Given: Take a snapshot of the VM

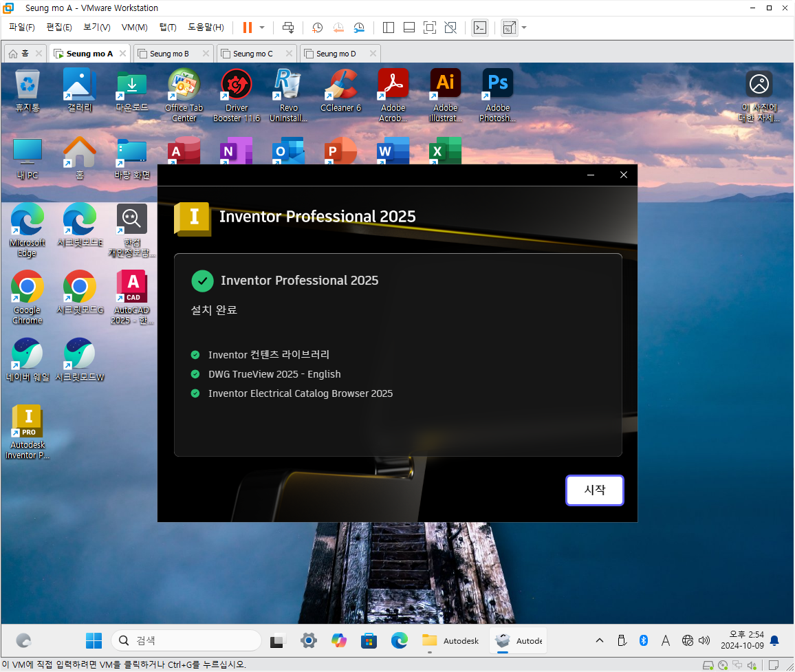Looking at the screenshot, I should point(318,28).
